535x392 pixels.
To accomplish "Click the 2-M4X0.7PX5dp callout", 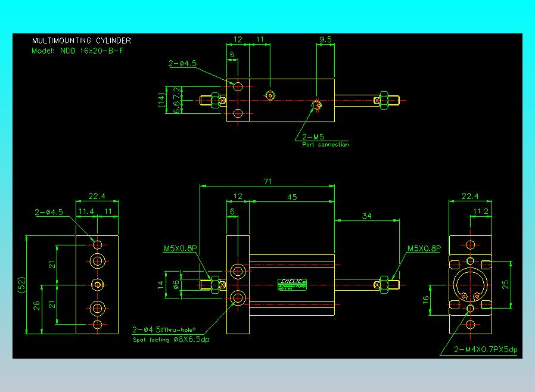I will [x=486, y=349].
